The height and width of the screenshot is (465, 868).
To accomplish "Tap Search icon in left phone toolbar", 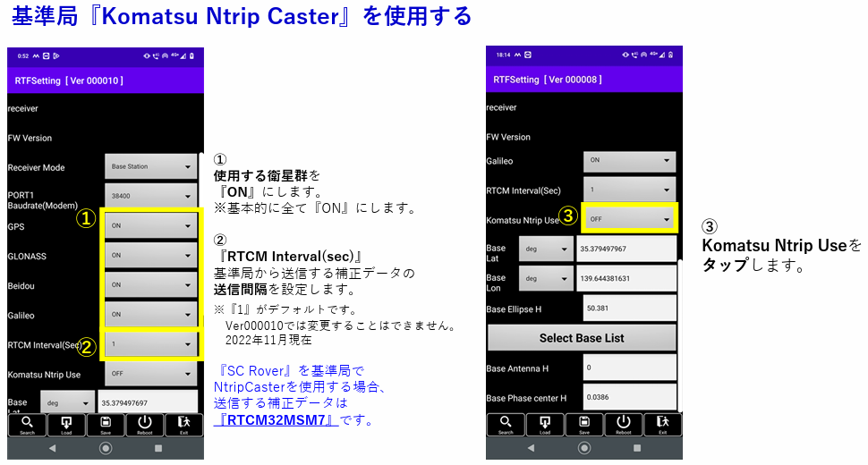I will pos(27,425).
